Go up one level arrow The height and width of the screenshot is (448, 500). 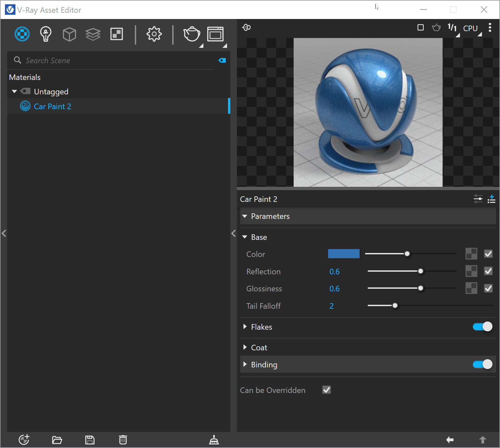click(x=483, y=440)
